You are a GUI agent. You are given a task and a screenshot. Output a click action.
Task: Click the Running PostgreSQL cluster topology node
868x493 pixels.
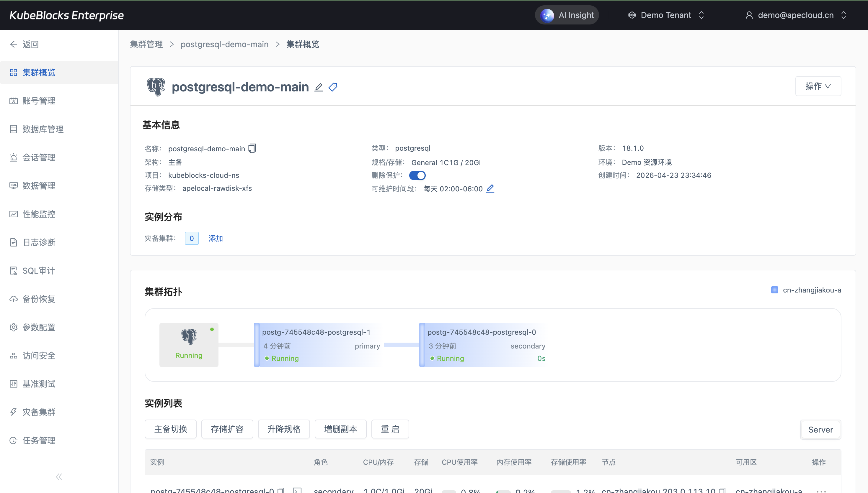pos(189,345)
